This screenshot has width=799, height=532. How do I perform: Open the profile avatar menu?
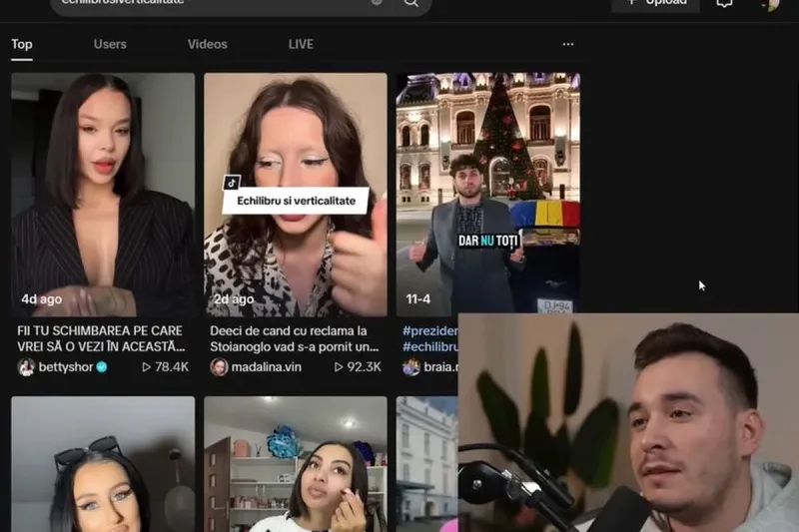(x=768, y=4)
